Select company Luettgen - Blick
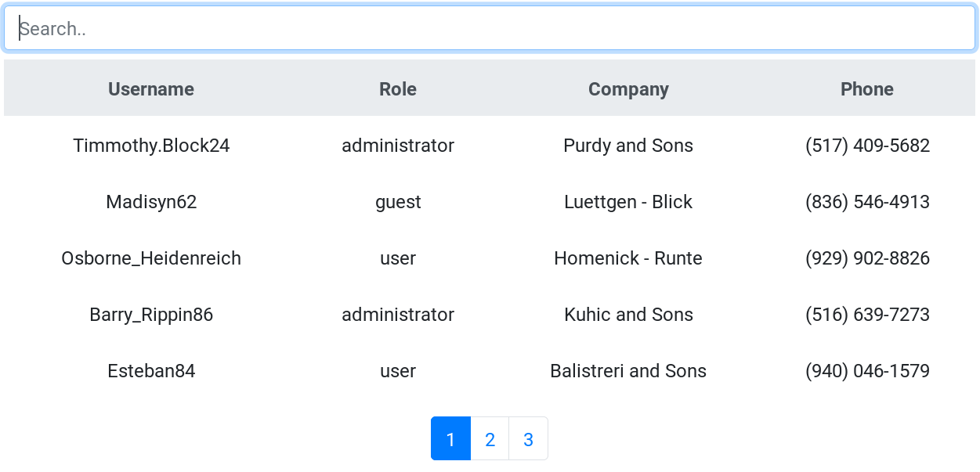 click(628, 202)
